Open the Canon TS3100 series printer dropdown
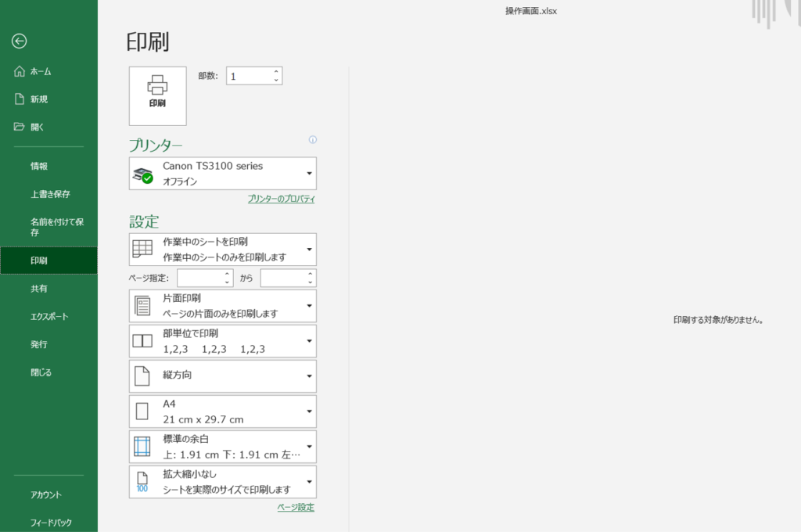 pyautogui.click(x=310, y=173)
